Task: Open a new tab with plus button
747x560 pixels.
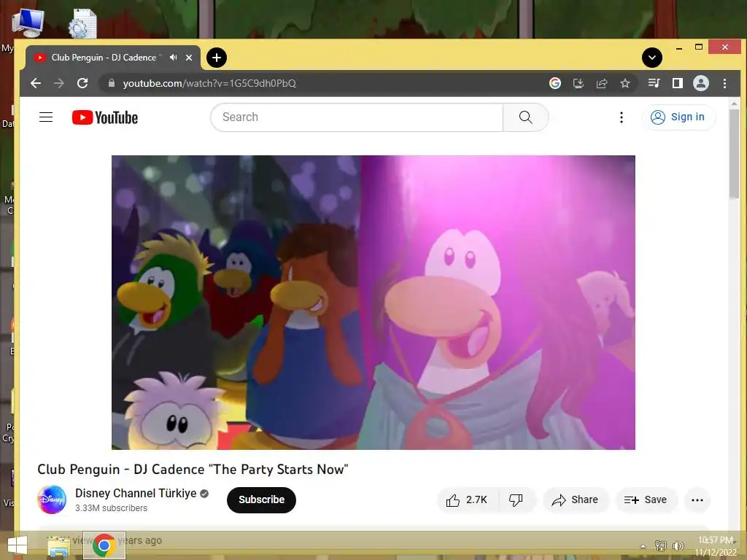Action: point(217,58)
